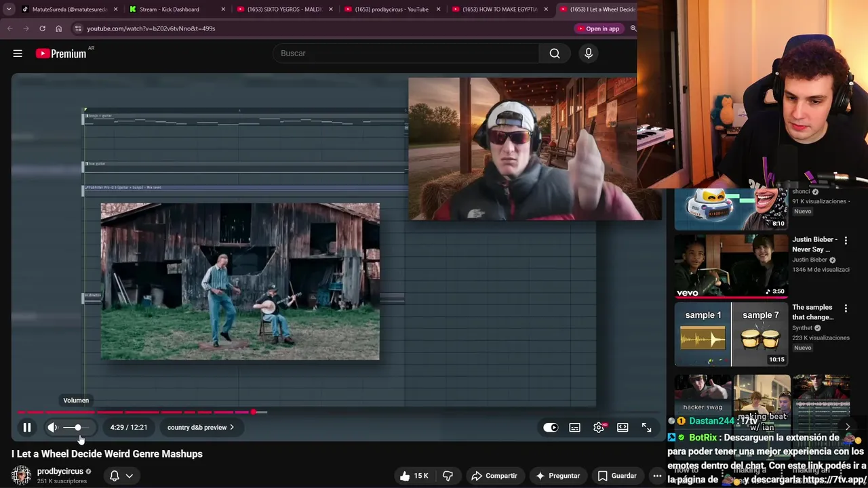Switch to theater mode
The height and width of the screenshot is (488, 868).
coord(623,428)
